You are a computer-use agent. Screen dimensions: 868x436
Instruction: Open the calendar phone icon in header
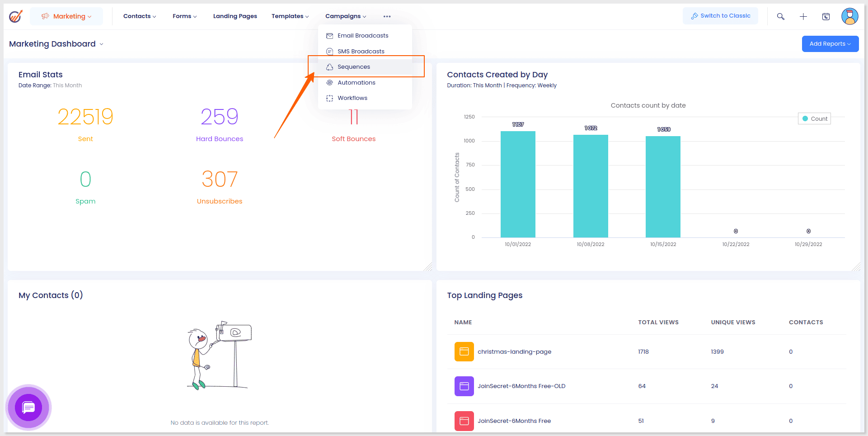coord(826,16)
